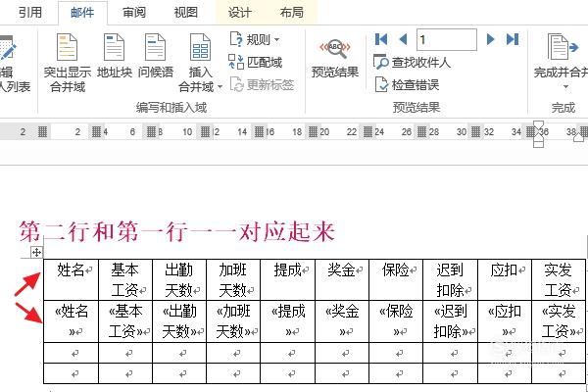
Task: Select the 邮件 ribbon tab
Action: point(82,13)
